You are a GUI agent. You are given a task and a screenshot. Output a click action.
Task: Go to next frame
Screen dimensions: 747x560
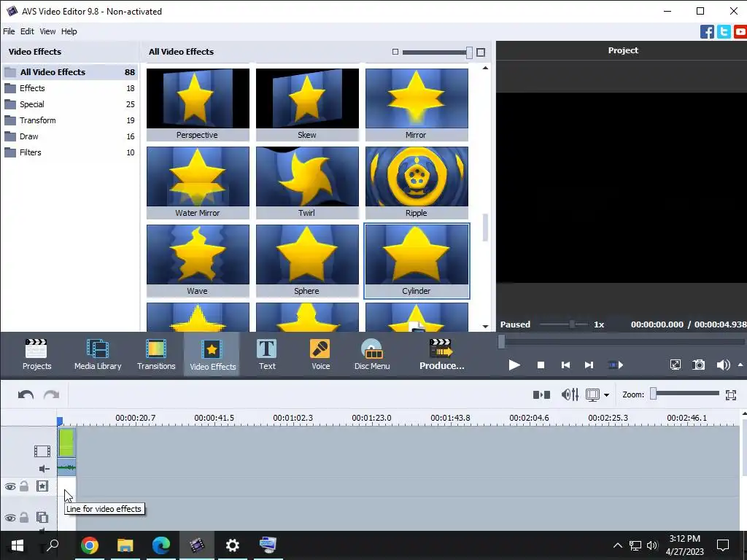(x=589, y=365)
